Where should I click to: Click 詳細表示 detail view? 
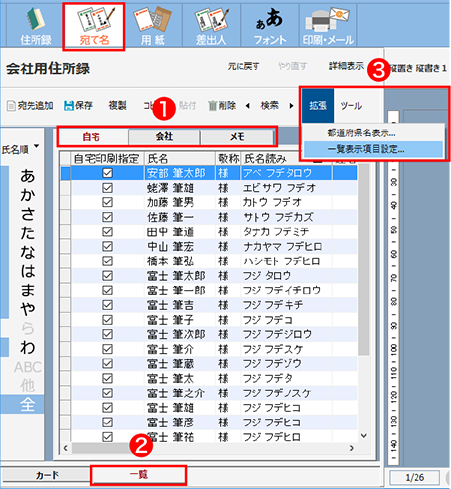[346, 66]
